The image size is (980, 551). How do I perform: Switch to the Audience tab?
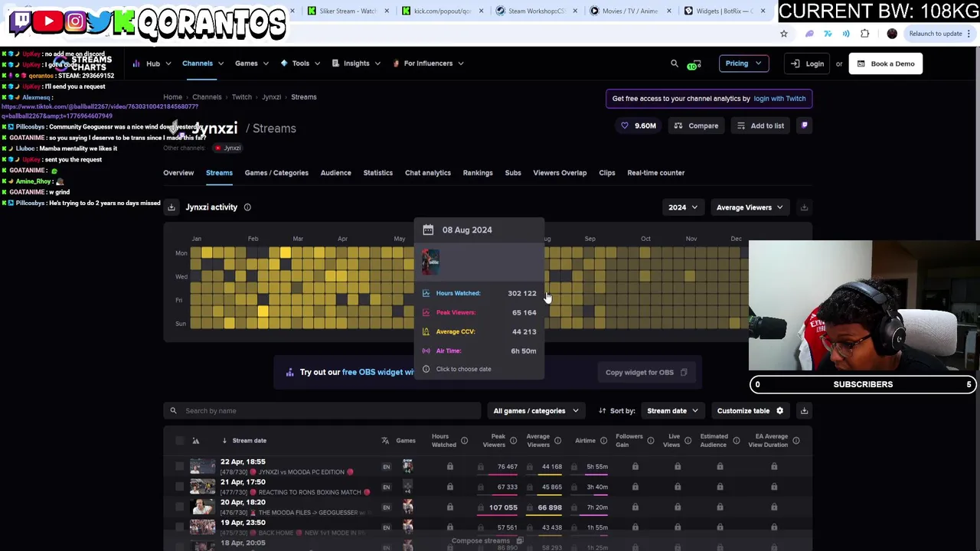point(335,173)
